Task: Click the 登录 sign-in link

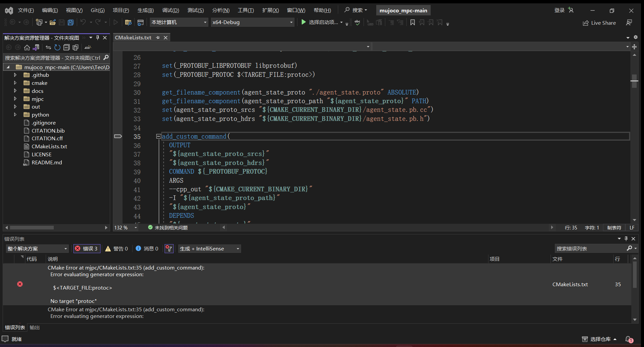Action: pyautogui.click(x=559, y=10)
